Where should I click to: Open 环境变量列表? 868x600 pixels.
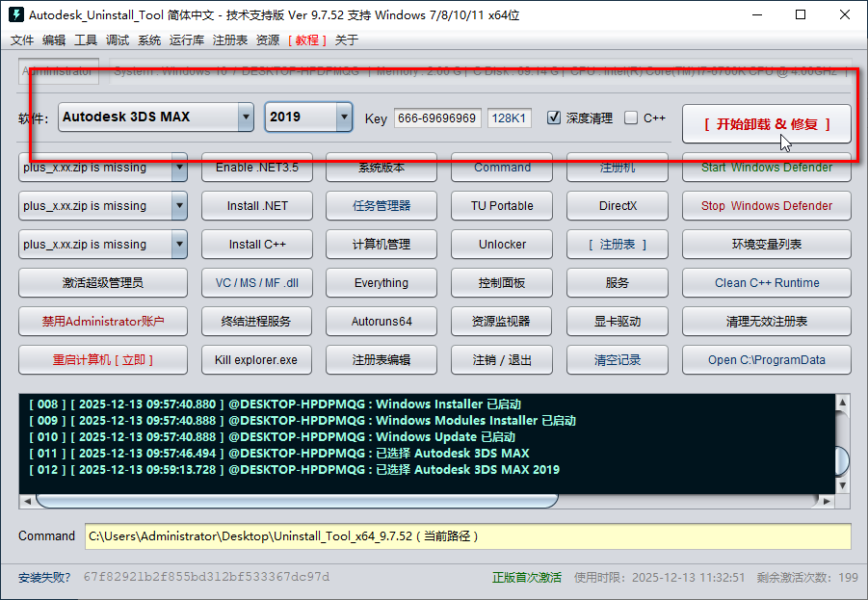(x=767, y=244)
